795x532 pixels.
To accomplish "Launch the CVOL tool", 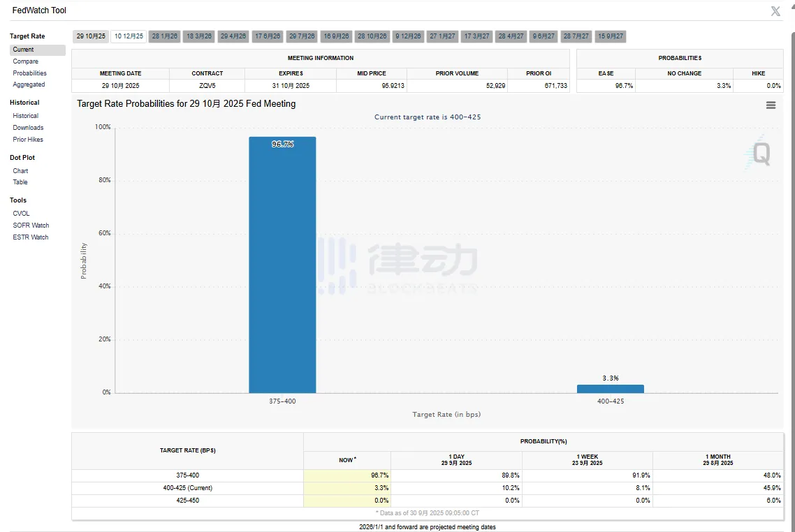I will click(x=21, y=213).
